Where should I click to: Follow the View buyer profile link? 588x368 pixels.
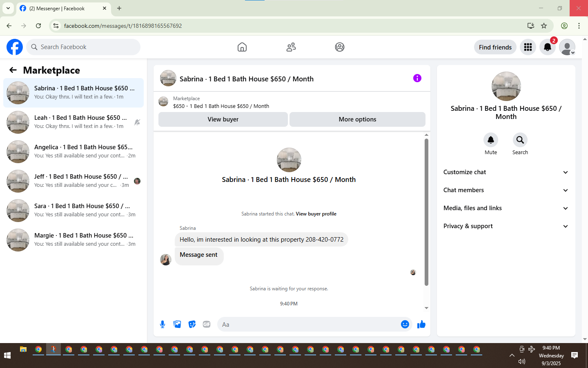coord(316,214)
